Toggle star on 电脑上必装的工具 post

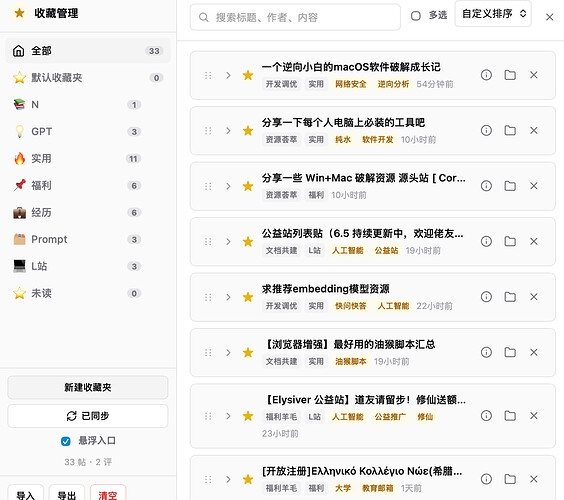(x=248, y=131)
